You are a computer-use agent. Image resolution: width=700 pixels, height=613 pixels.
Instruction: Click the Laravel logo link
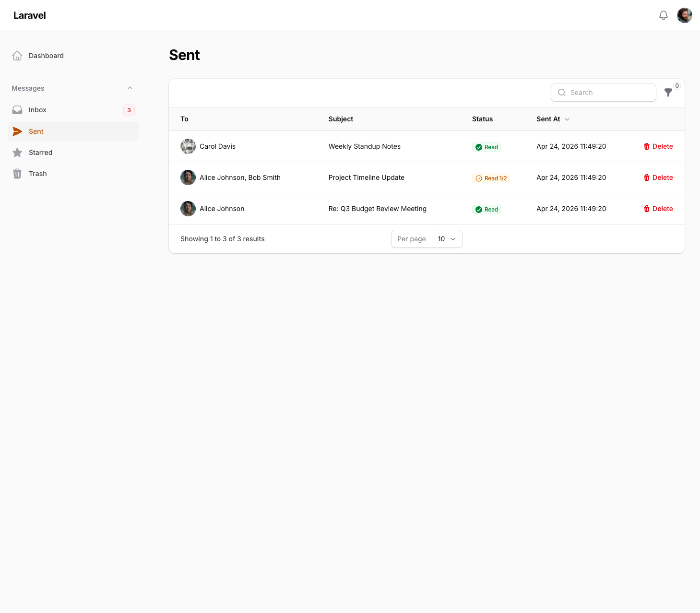point(30,15)
